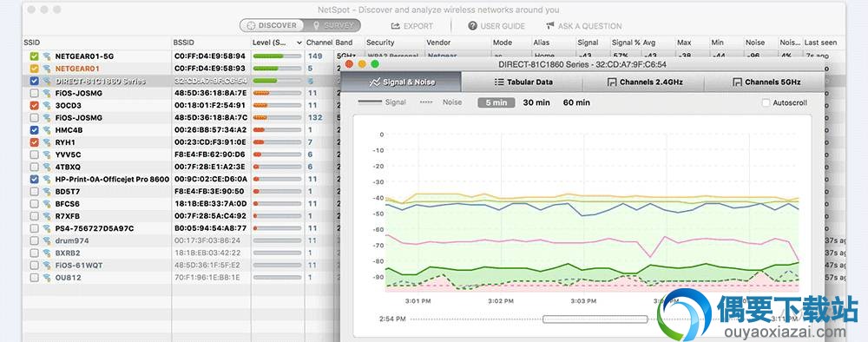
Task: Click the Wi-Fi icon beside PS4-756727D5A97C
Action: [47, 228]
